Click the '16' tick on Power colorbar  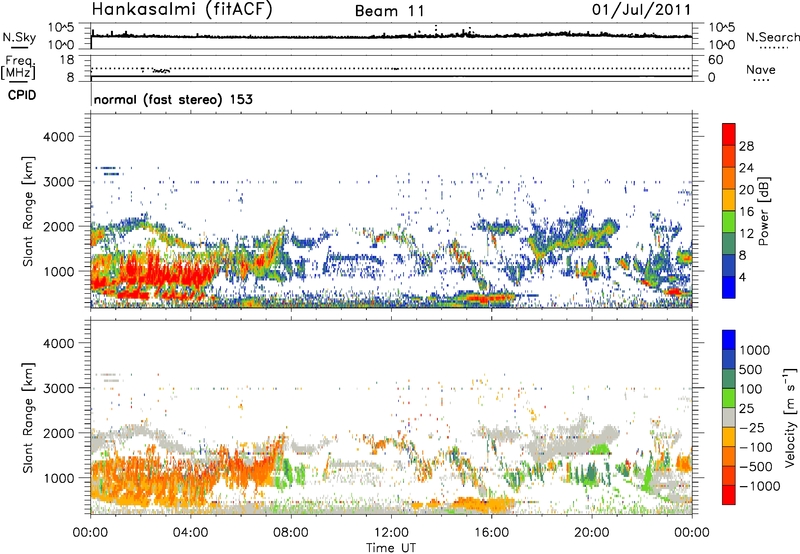tap(746, 212)
